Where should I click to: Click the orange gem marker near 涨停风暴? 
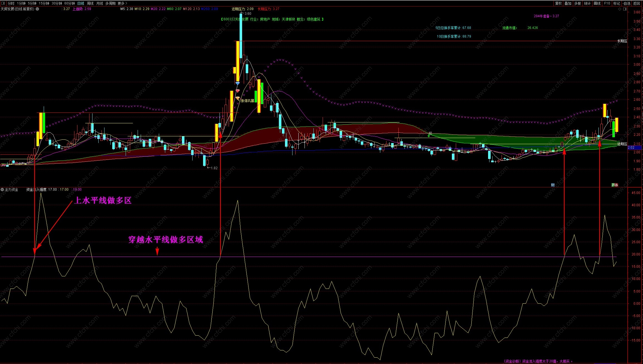pyautogui.click(x=237, y=98)
